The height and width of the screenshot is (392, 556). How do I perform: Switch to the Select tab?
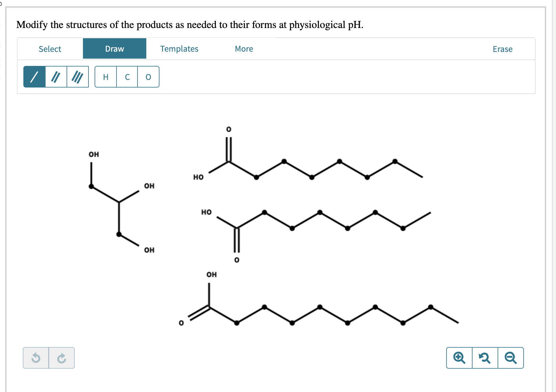coord(50,49)
